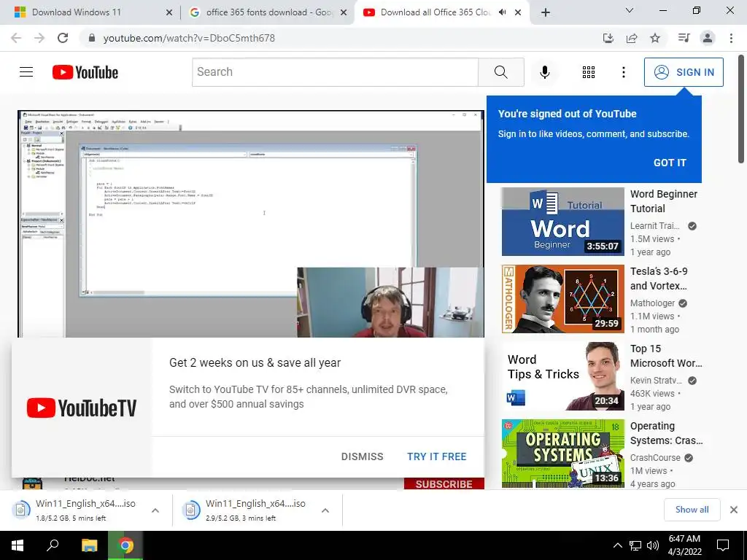Click Top 15 Microsoft Word title link

click(666, 356)
